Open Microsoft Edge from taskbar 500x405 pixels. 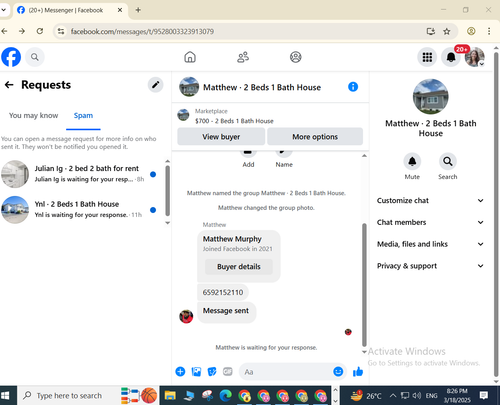click(x=226, y=396)
